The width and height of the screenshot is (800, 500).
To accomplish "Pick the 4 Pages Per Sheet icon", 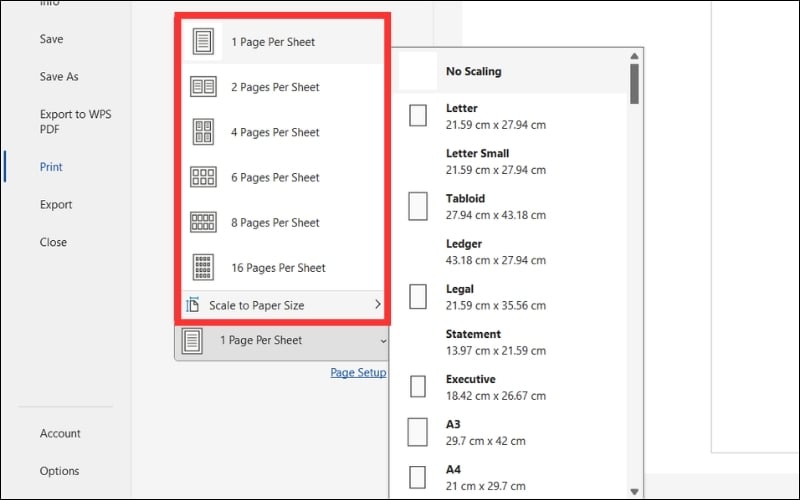I will click(203, 132).
